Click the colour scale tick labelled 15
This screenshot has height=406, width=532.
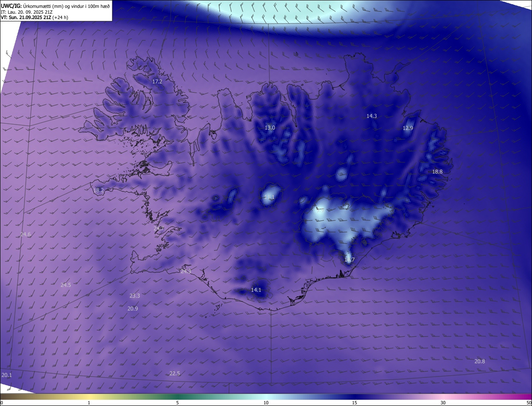coord(355,403)
